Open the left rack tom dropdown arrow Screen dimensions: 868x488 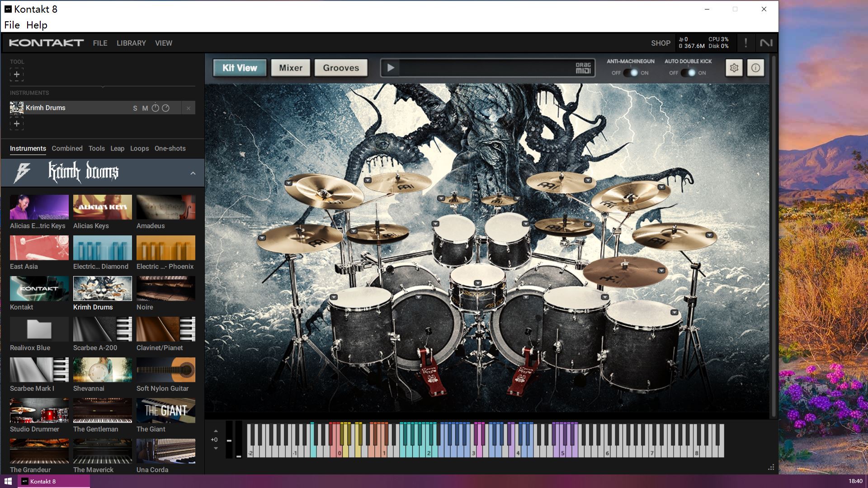(x=435, y=224)
